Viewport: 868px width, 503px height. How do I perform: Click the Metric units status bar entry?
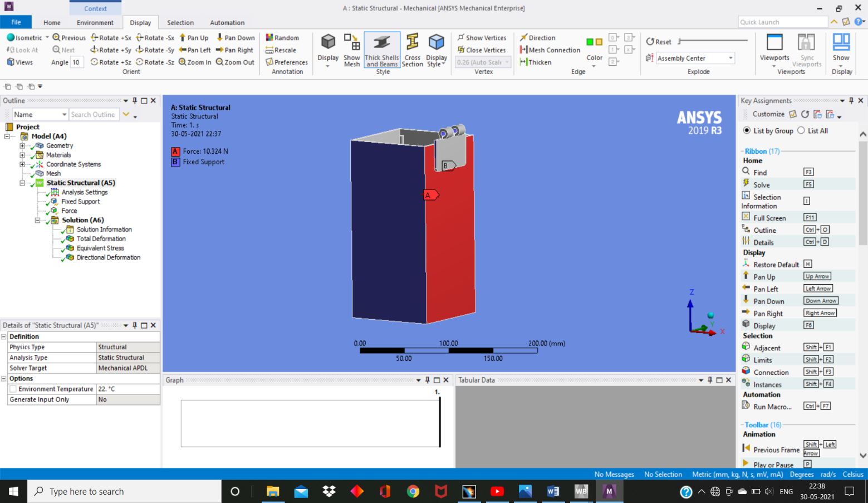point(738,475)
